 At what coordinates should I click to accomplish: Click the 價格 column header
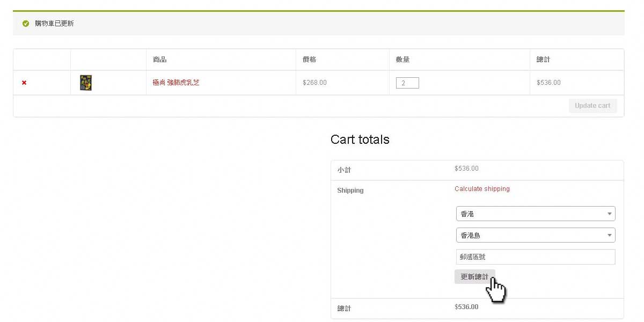[309, 60]
